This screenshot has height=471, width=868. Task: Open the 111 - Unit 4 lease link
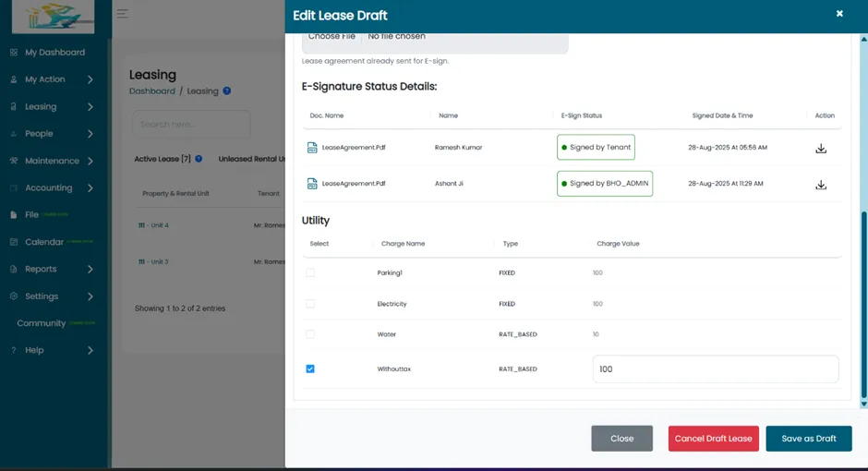[153, 225]
